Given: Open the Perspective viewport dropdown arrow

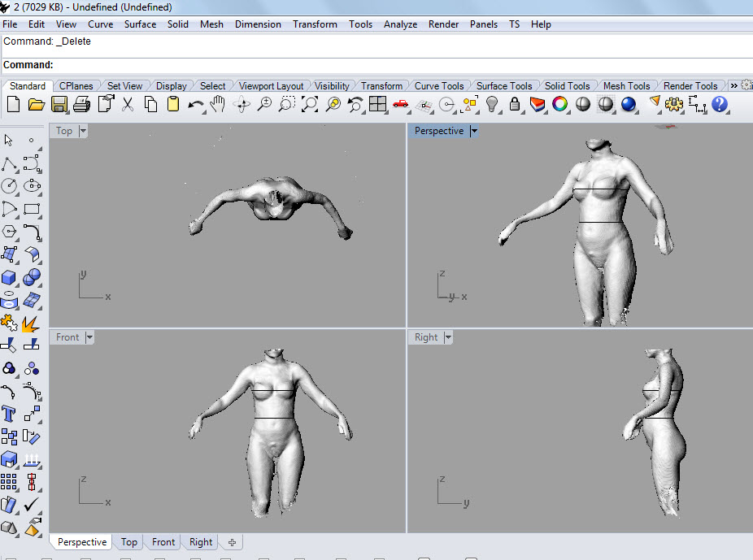Looking at the screenshot, I should (x=475, y=131).
